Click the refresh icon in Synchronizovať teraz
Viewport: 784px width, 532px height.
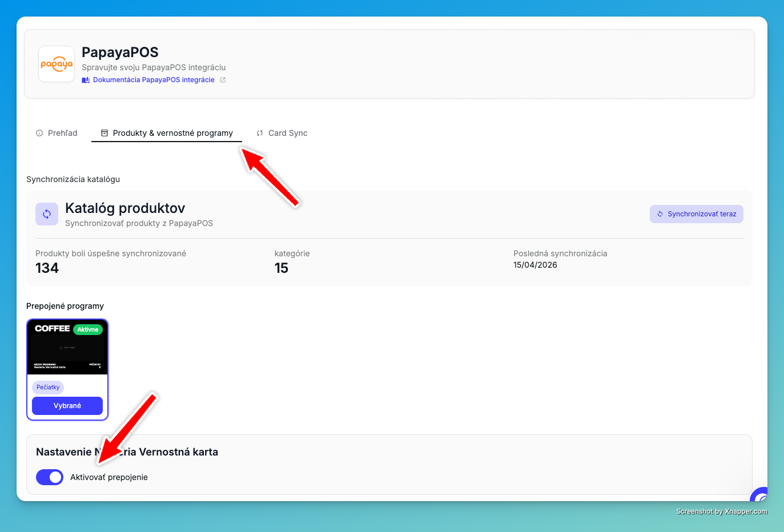660,214
